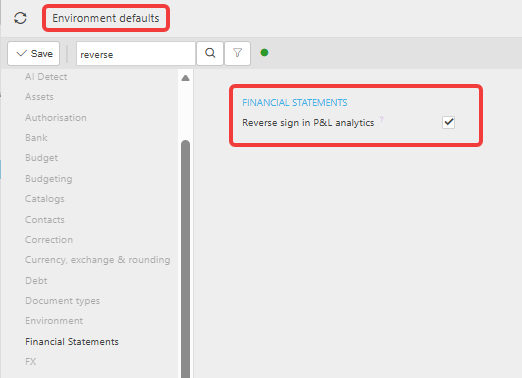Select the Authorisation category
Image resolution: width=522 pixels, height=378 pixels.
click(x=56, y=118)
